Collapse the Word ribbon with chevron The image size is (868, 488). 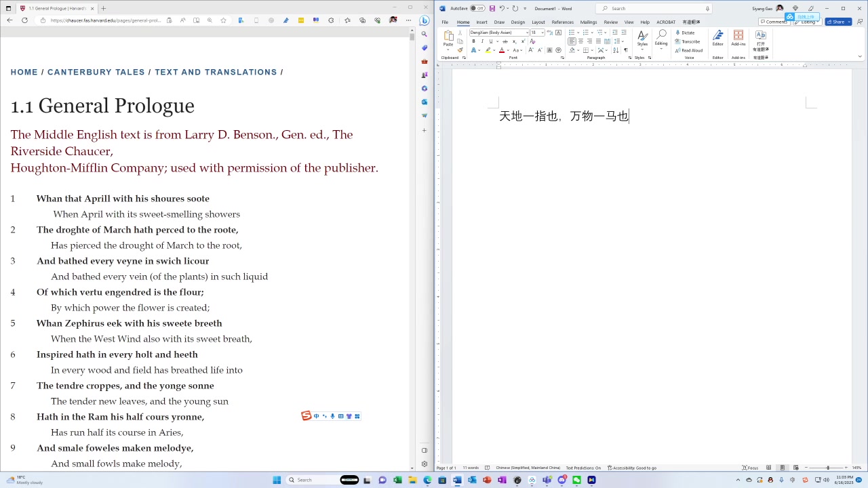point(860,57)
